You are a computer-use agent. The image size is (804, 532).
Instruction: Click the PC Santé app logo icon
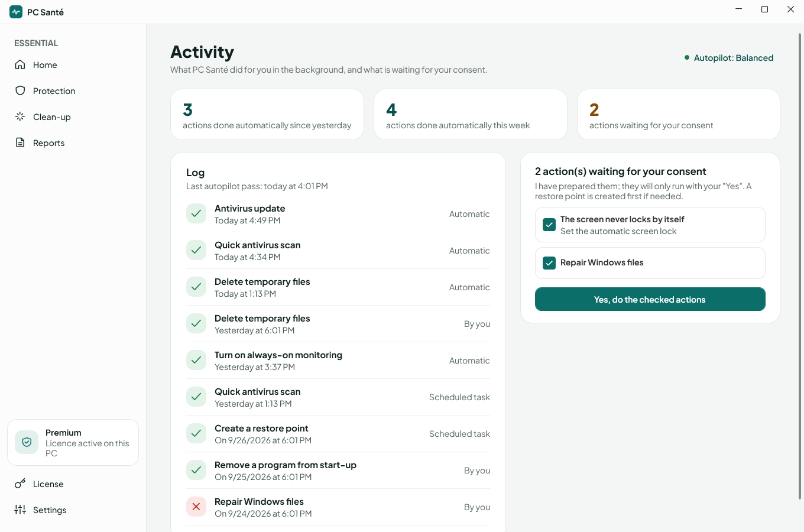coord(16,12)
